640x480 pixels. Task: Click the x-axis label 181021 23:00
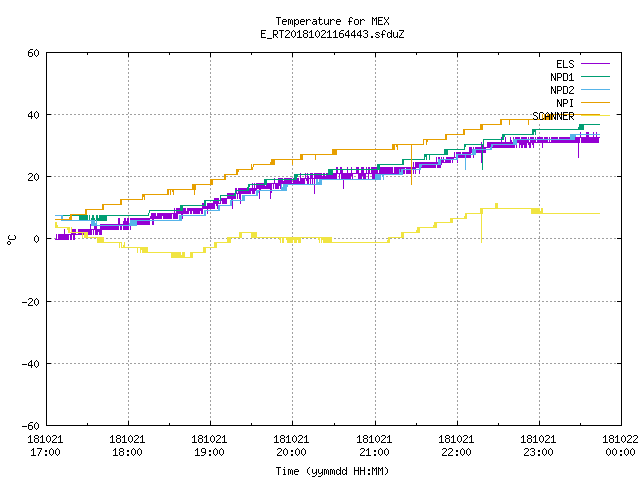click(x=538, y=446)
